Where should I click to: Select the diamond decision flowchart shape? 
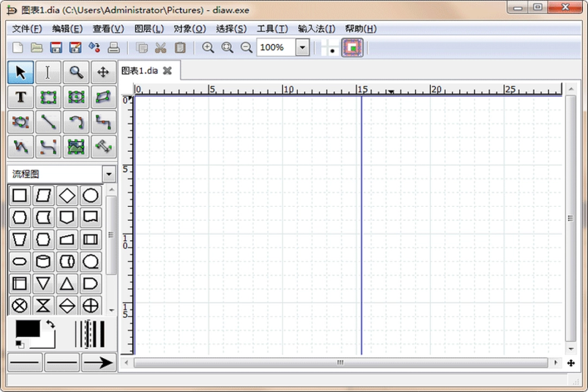pos(67,195)
